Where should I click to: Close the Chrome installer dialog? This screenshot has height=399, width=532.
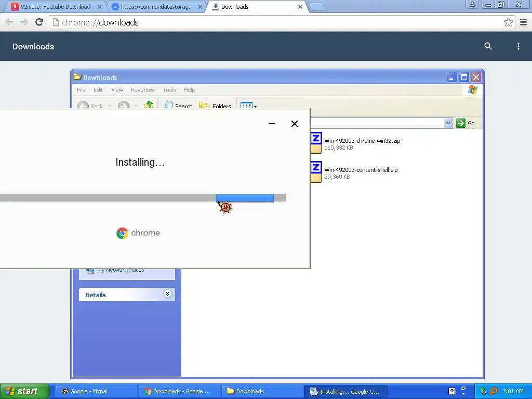point(295,124)
